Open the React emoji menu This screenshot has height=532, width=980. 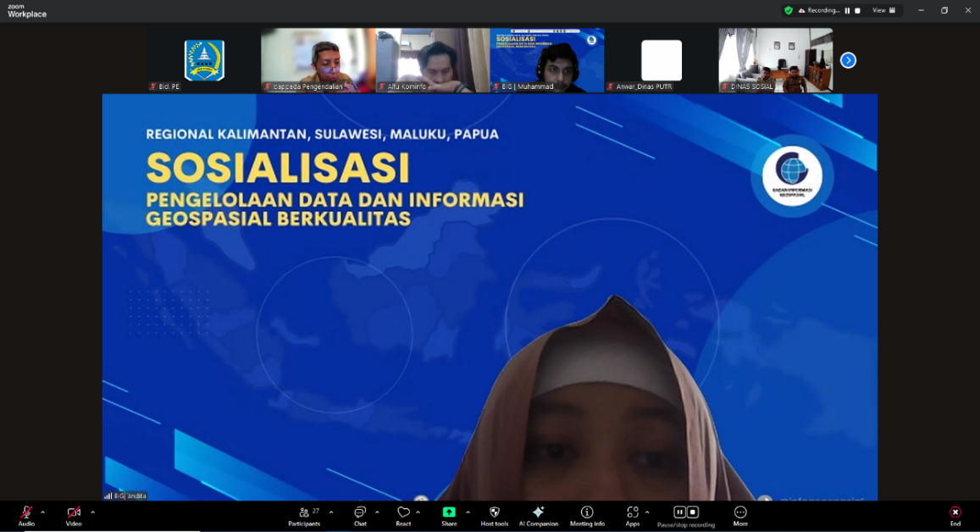click(403, 513)
